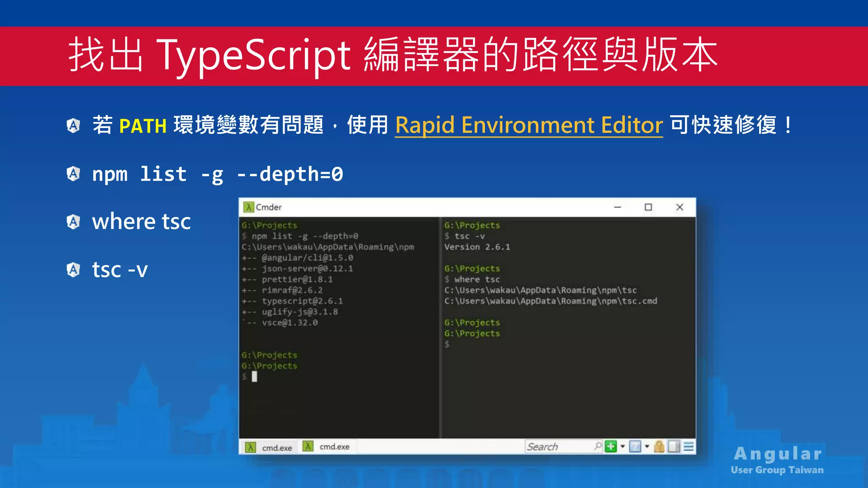868x488 pixels.
Task: Click the 'Version 2.6.1' output text
Action: [477, 247]
